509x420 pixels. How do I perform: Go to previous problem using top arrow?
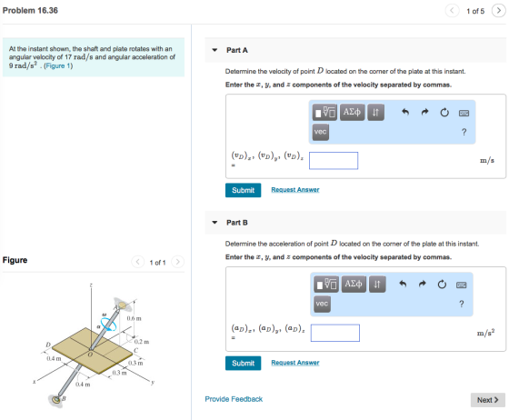(x=453, y=11)
